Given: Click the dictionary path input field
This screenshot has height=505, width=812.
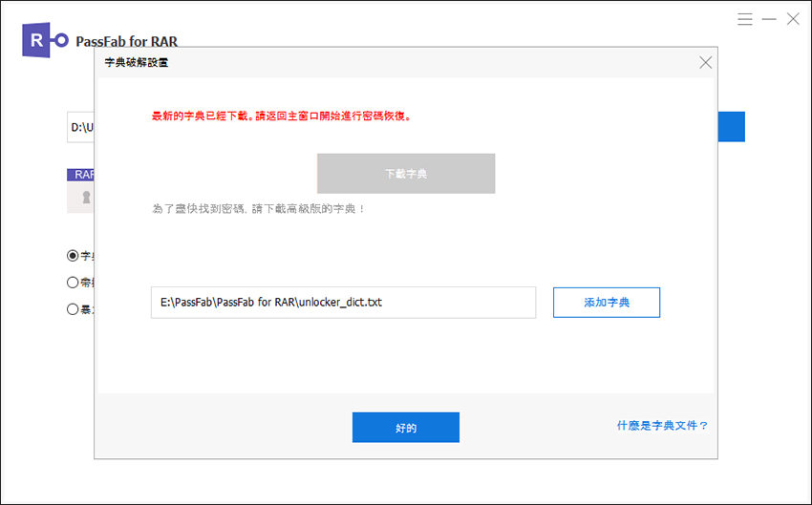Looking at the screenshot, I should pyautogui.click(x=343, y=303).
